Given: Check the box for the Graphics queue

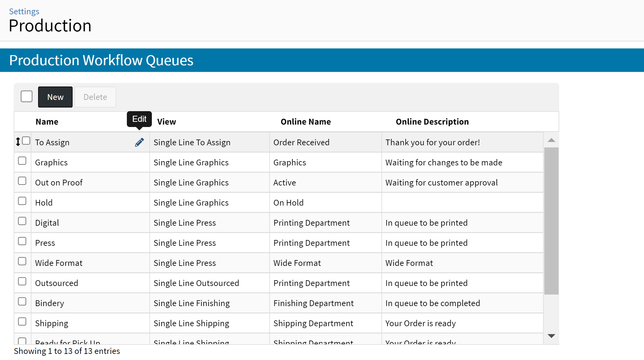Looking at the screenshot, I should point(22,161).
